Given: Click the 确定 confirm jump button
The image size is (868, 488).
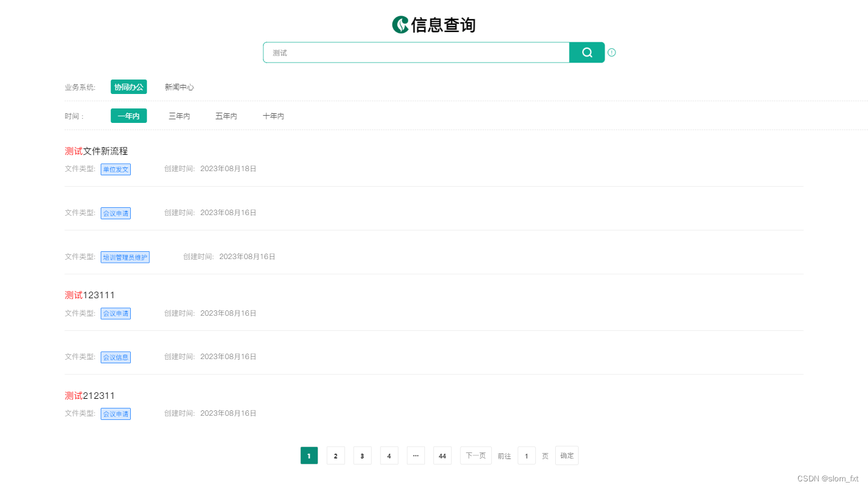Looking at the screenshot, I should tap(567, 455).
